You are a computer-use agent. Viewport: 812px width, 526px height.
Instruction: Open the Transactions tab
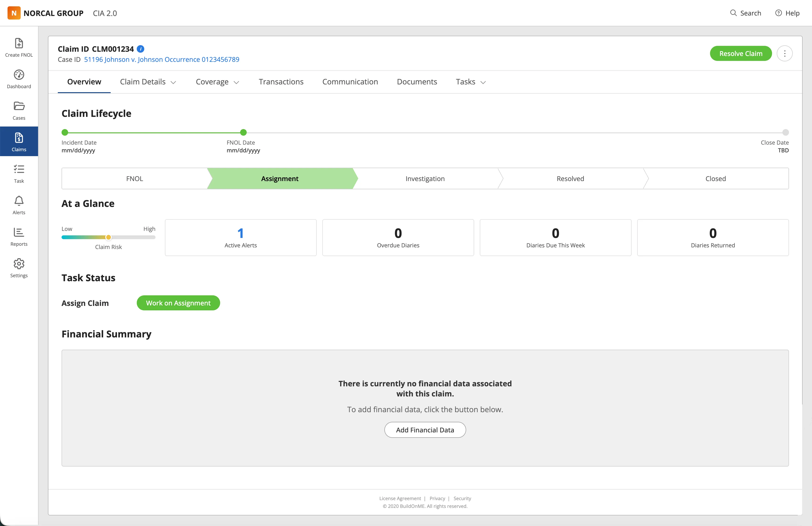click(x=281, y=82)
